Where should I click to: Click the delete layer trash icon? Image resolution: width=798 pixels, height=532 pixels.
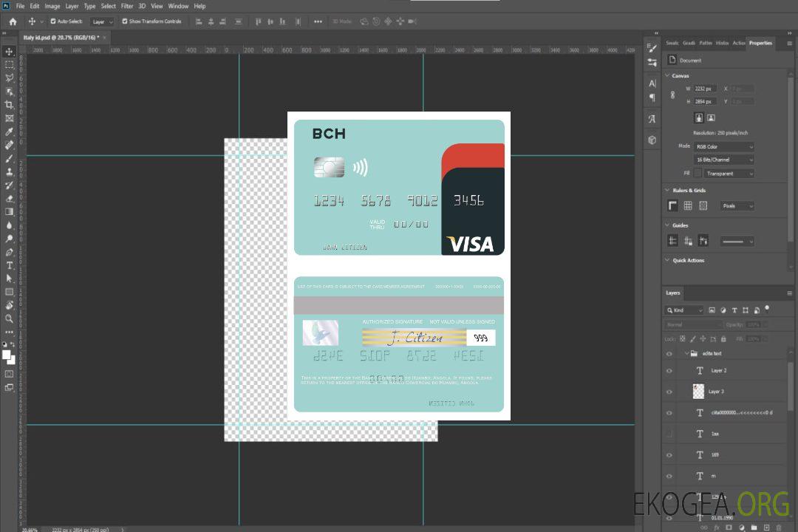click(x=780, y=528)
